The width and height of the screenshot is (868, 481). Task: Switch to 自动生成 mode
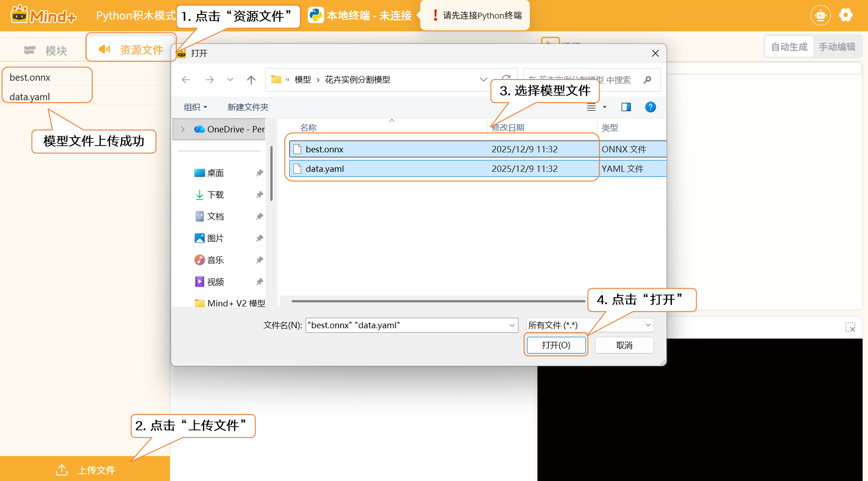(x=789, y=47)
